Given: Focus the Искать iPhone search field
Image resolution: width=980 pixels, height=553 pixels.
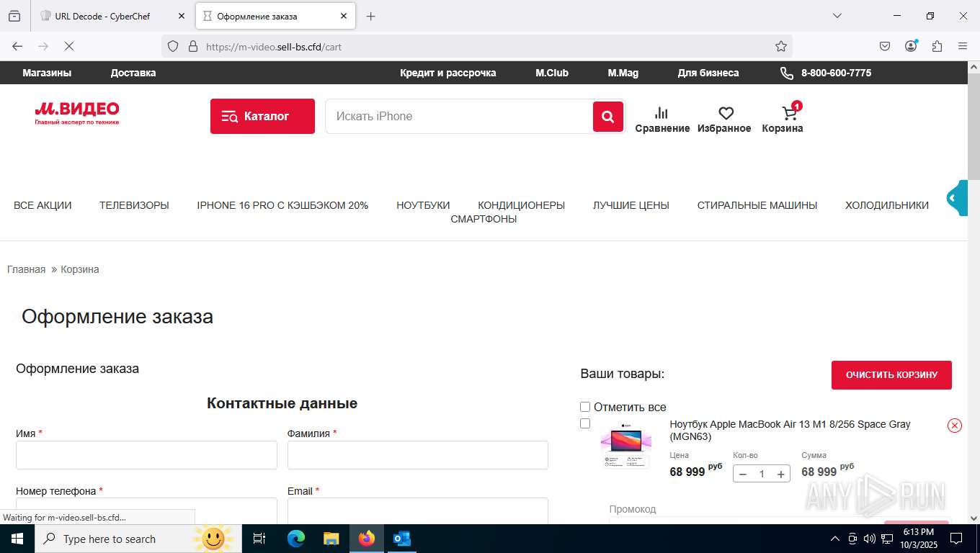Looking at the screenshot, I should [x=459, y=117].
